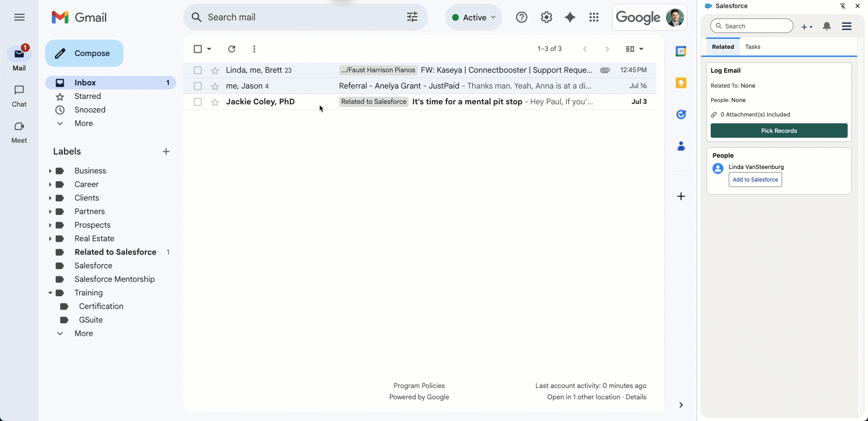Collapse the Training label
The image size is (868, 421).
coord(50,293)
